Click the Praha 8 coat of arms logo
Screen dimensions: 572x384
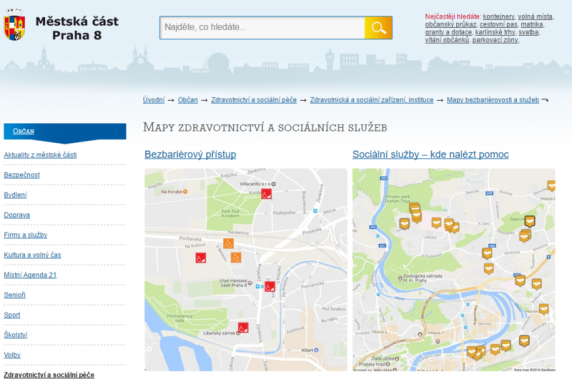pos(15,25)
